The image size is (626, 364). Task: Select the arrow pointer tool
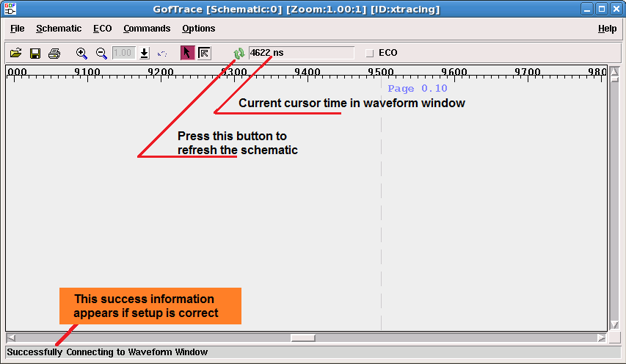[x=187, y=53]
